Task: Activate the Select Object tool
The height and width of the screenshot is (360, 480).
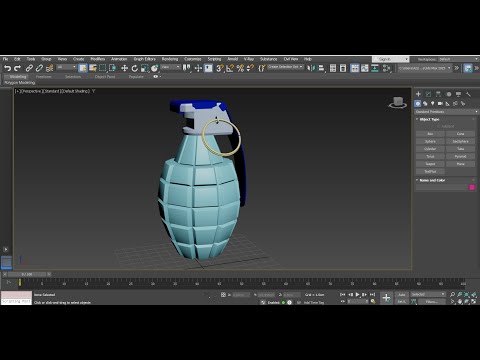Action: coord(83,68)
